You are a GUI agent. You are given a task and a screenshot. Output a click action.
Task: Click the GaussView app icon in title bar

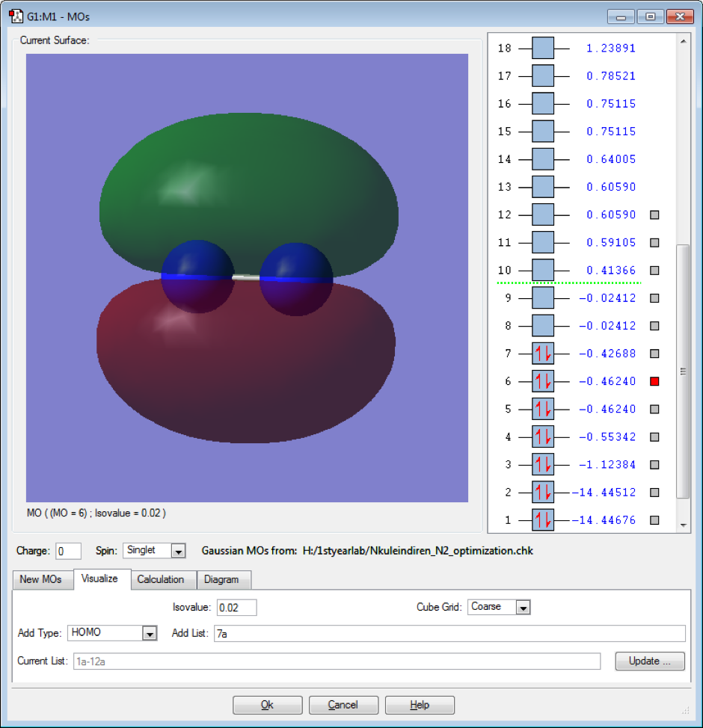click(16, 16)
